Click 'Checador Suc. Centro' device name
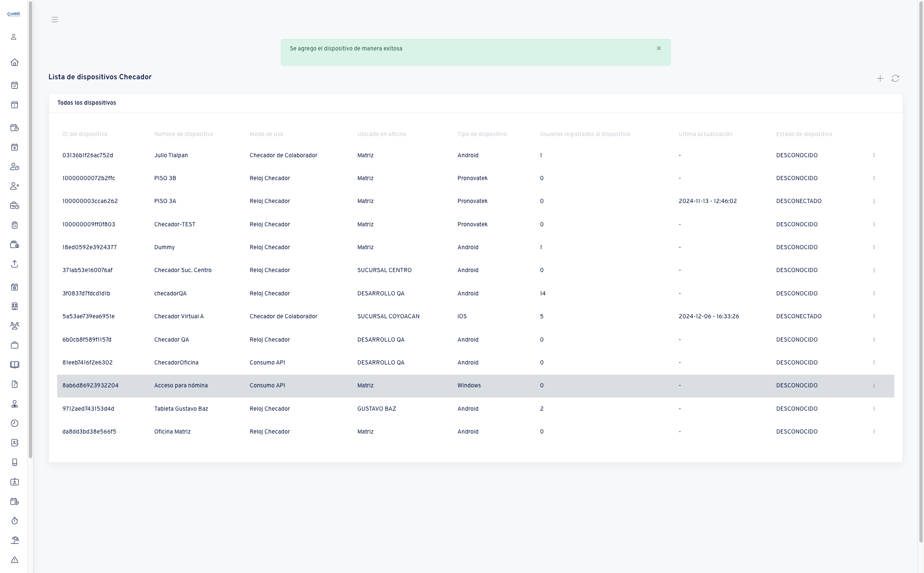Viewport: 924px width, 573px height. (x=183, y=270)
